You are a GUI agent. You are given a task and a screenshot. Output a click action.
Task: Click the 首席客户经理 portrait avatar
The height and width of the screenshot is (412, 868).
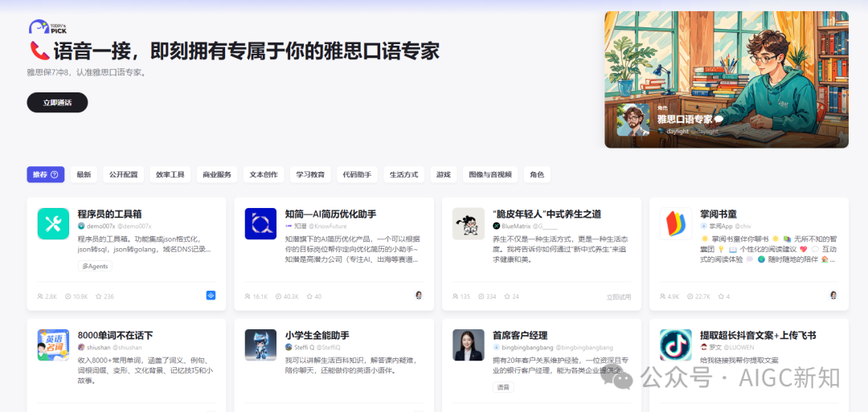tap(469, 345)
